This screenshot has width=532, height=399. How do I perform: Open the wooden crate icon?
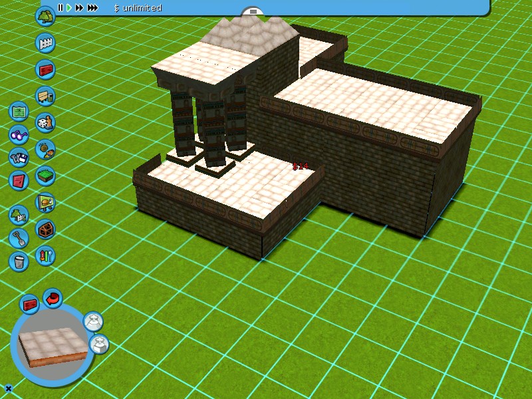pos(45,229)
